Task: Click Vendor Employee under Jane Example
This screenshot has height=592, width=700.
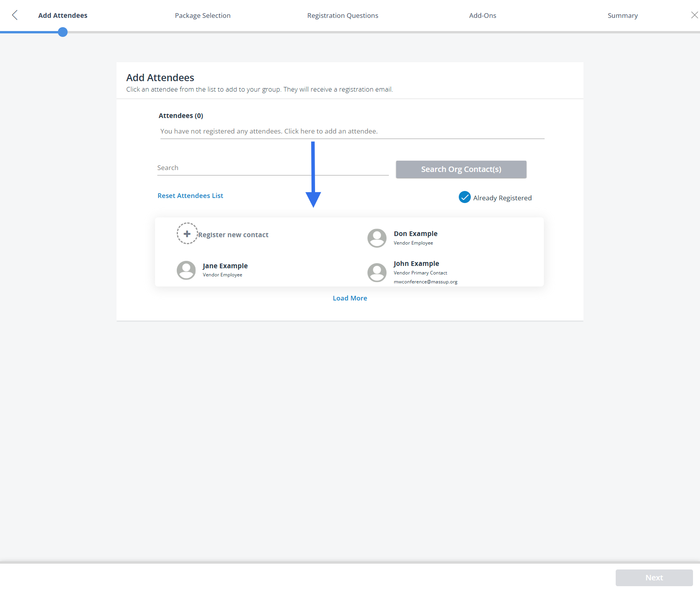Action: coord(222,275)
